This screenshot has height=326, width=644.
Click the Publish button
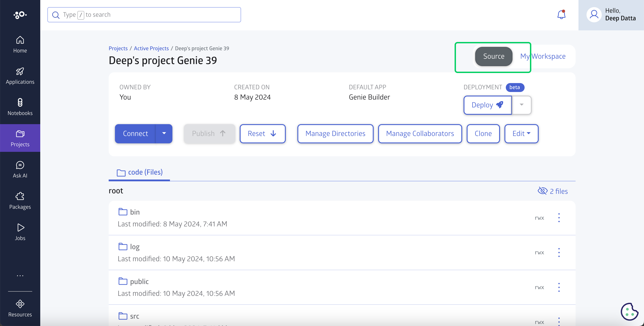click(209, 134)
